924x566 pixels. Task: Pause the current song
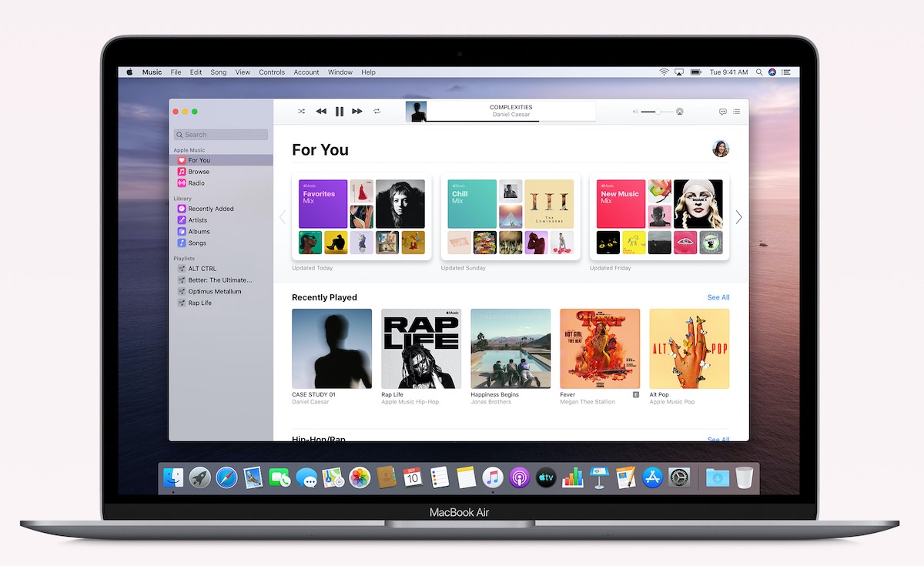340,112
